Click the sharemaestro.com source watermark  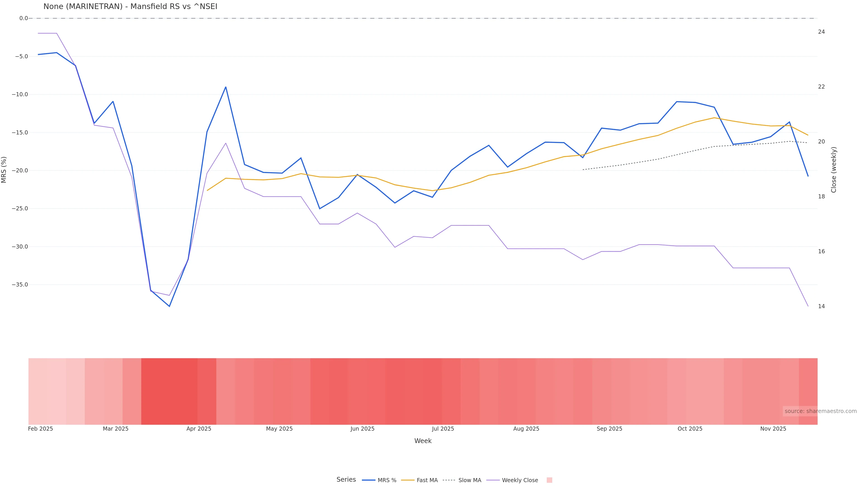tap(820, 411)
